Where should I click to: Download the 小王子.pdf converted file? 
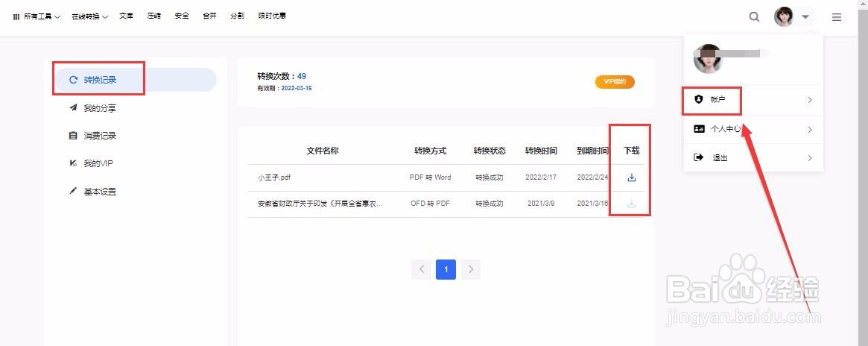coord(632,177)
